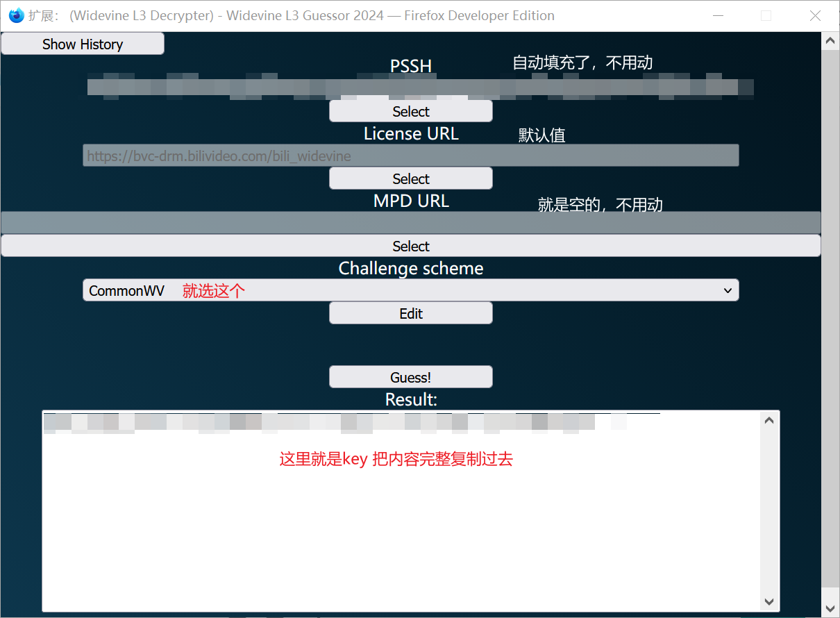Open the Challenge scheme dropdown
This screenshot has width=840, height=618.
click(x=410, y=290)
